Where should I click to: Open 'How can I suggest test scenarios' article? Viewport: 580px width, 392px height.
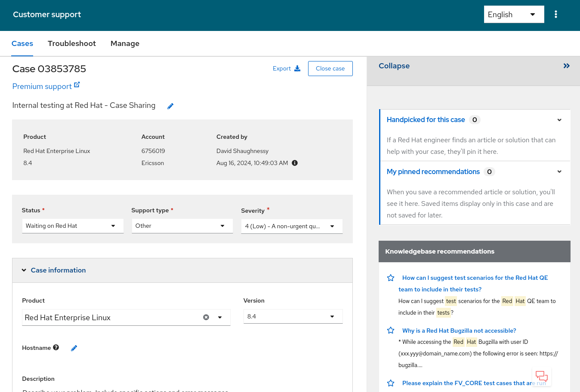473,283
